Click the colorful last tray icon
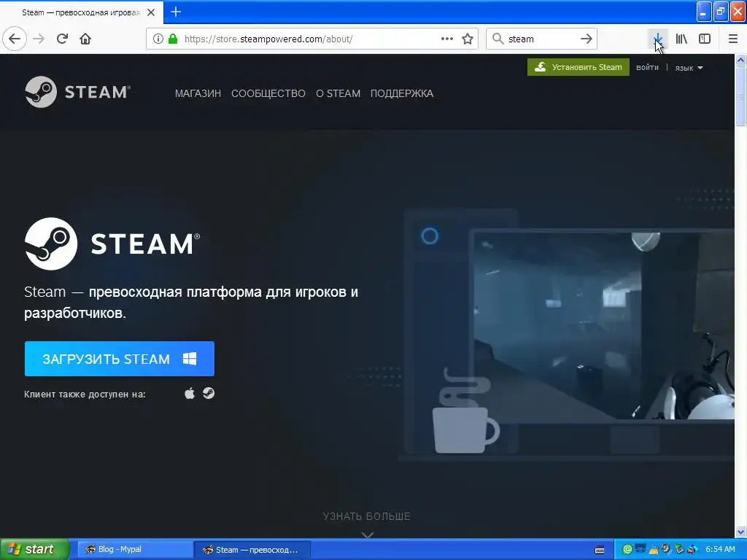 [x=693, y=550]
